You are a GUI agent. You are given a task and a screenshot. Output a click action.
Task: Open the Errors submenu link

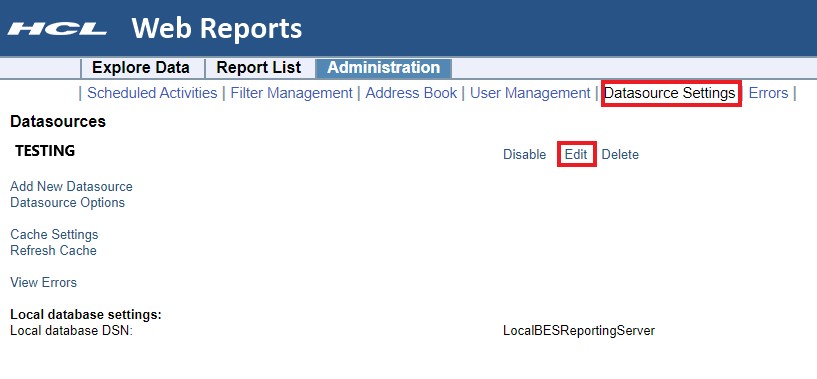click(768, 93)
